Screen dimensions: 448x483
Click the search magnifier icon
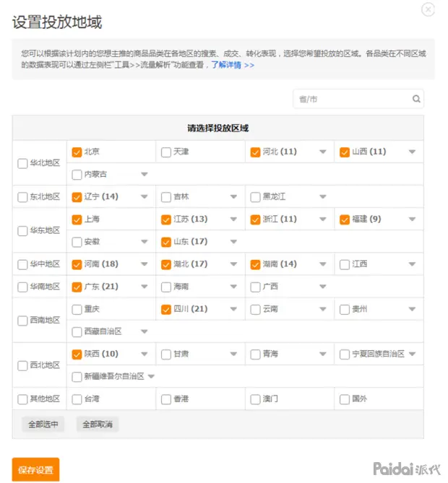click(x=416, y=99)
